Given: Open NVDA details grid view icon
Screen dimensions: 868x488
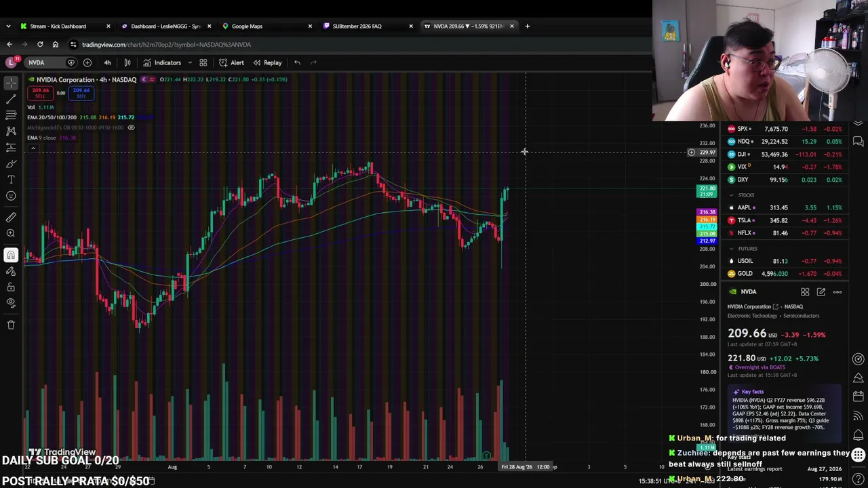Looking at the screenshot, I should pos(805,292).
